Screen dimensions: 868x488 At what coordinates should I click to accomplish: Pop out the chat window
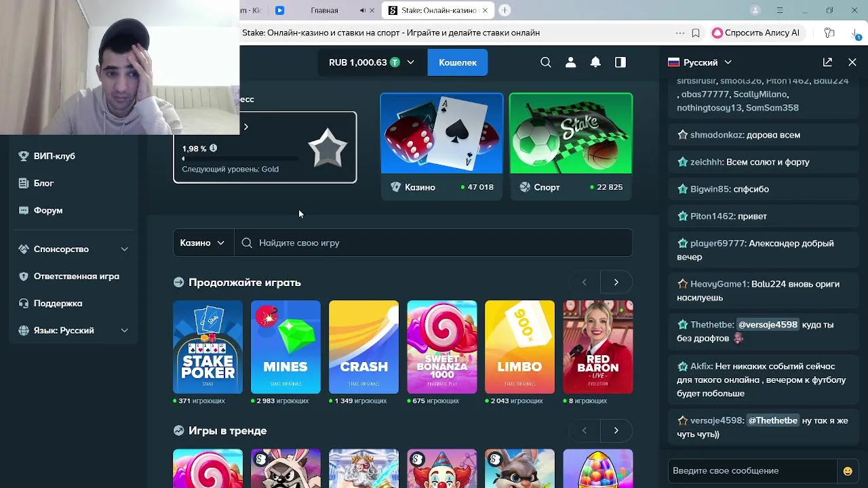click(827, 62)
